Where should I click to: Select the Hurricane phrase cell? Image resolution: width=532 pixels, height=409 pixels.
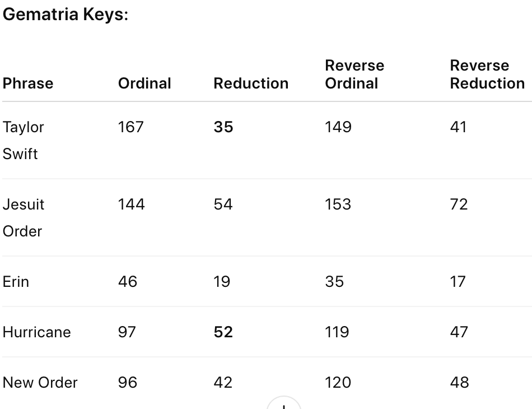point(36,332)
